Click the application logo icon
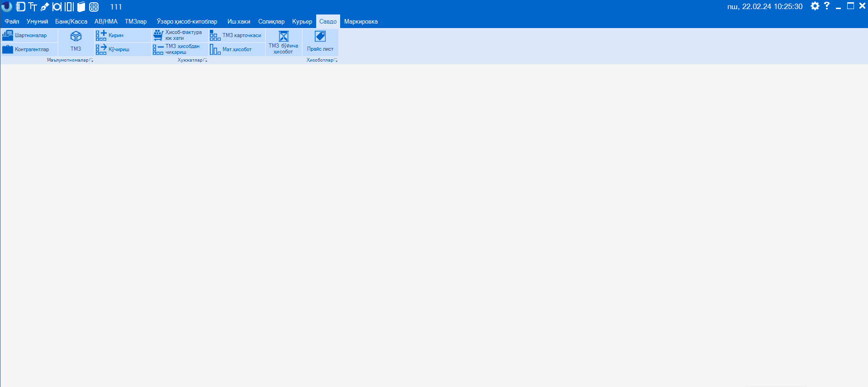 pyautogui.click(x=6, y=6)
